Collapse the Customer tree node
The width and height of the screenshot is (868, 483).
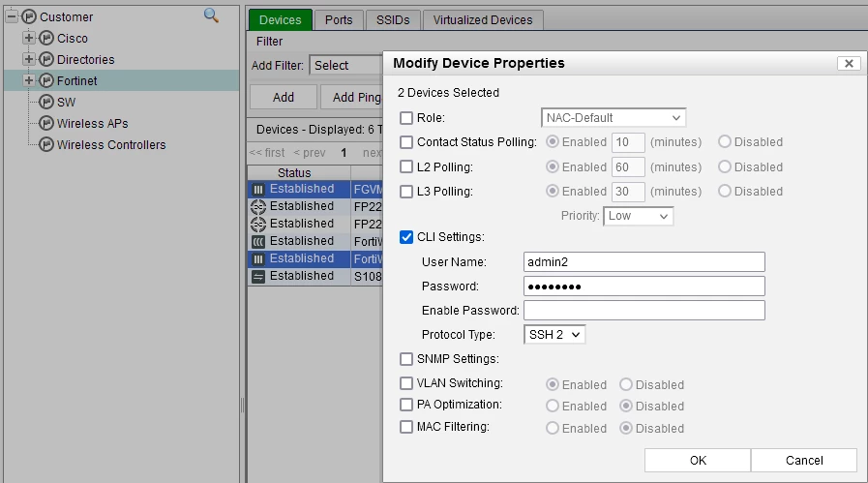(12, 16)
